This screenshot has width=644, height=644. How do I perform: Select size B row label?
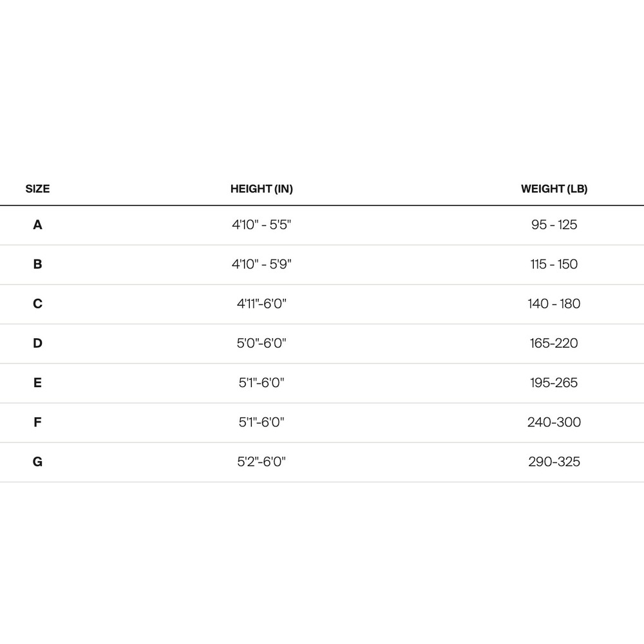pyautogui.click(x=37, y=264)
